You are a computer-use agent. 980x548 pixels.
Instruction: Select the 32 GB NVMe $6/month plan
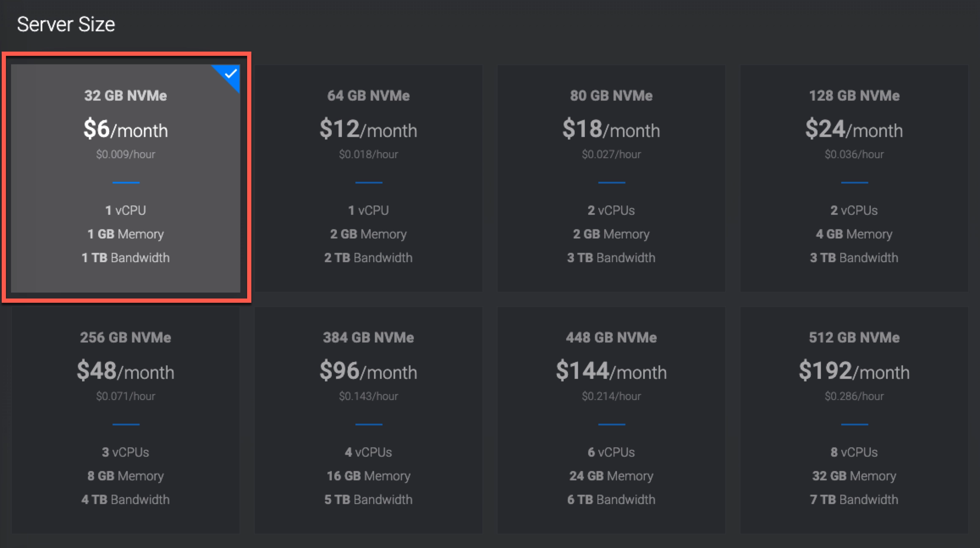126,178
